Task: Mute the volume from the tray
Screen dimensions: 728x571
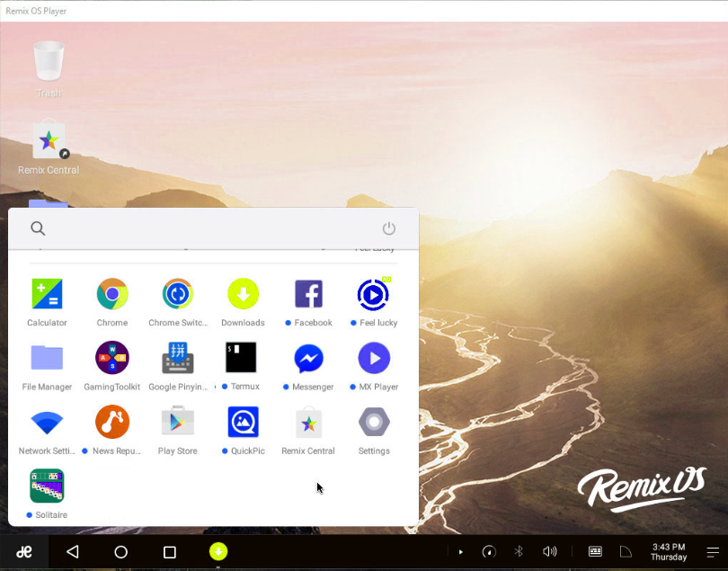Action: [x=550, y=551]
